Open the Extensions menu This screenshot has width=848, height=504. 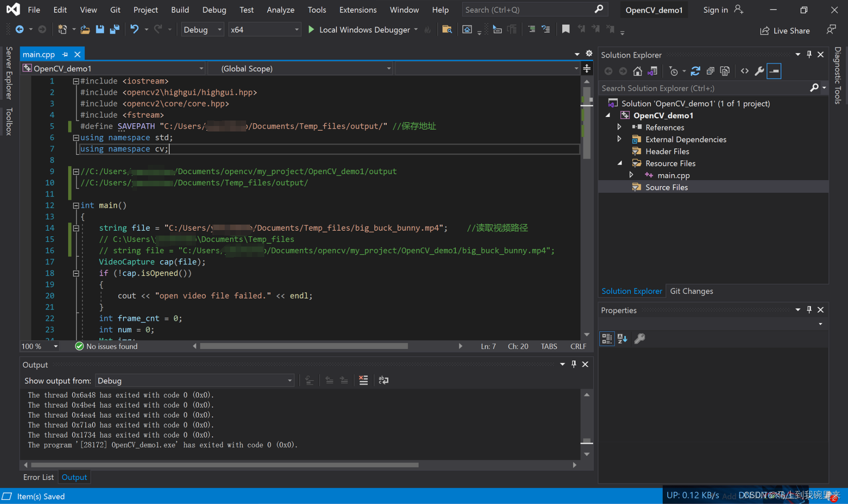tap(358, 10)
